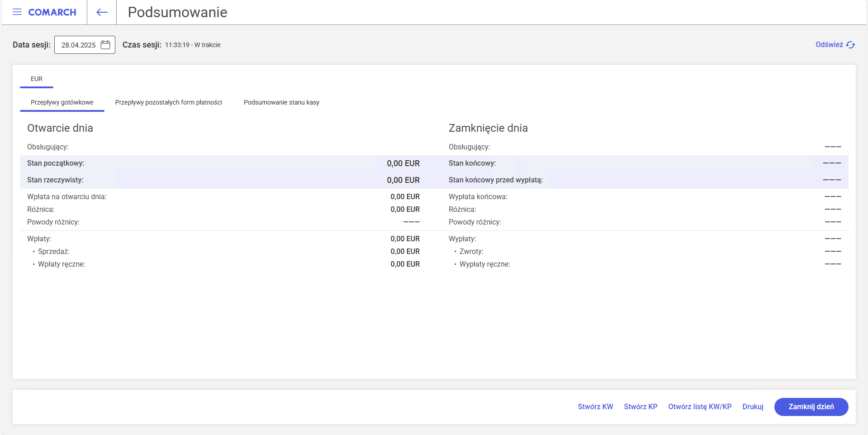Select the Stan początkowy label
Viewport: 868px width, 435px height.
point(56,163)
